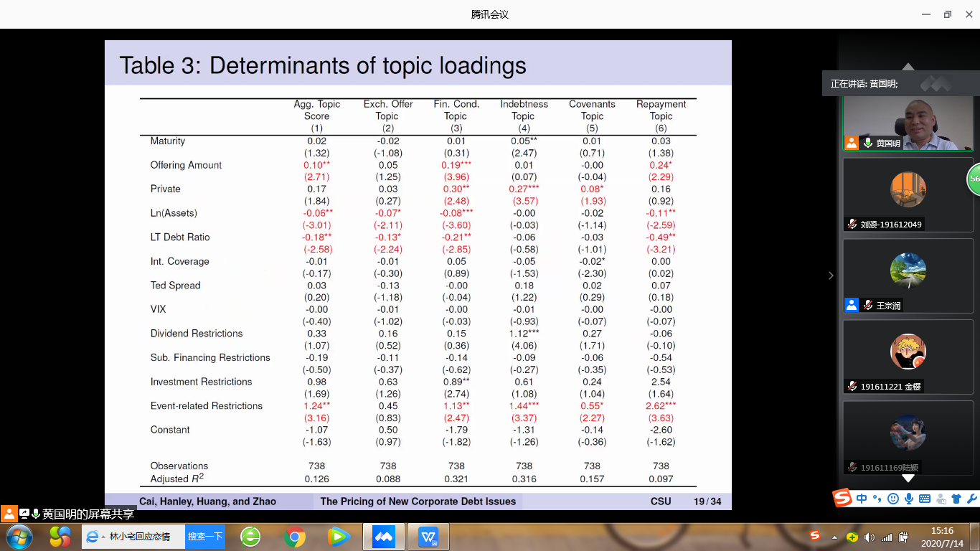The height and width of the screenshot is (551, 980).
Task: Select 黄国明 speaker video thumbnail
Action: click(x=908, y=123)
